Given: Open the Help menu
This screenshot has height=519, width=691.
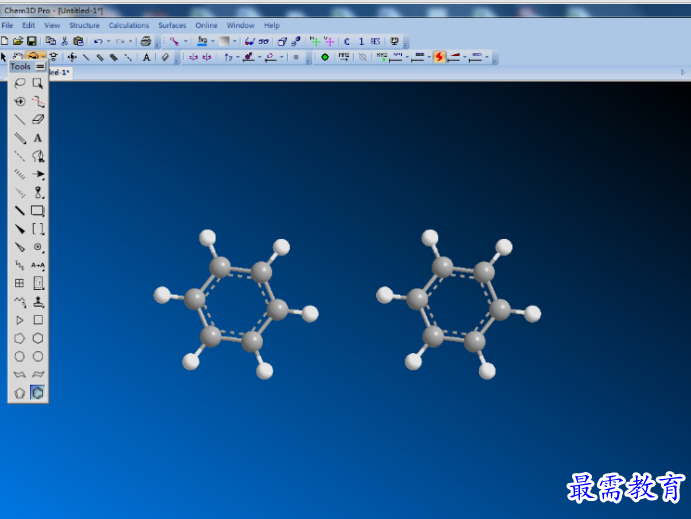Looking at the screenshot, I should click(271, 25).
